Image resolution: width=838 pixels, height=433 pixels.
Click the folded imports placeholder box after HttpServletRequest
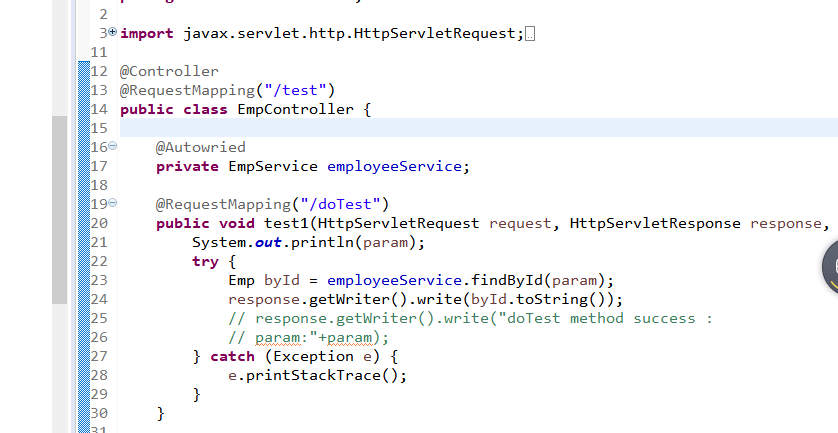530,34
